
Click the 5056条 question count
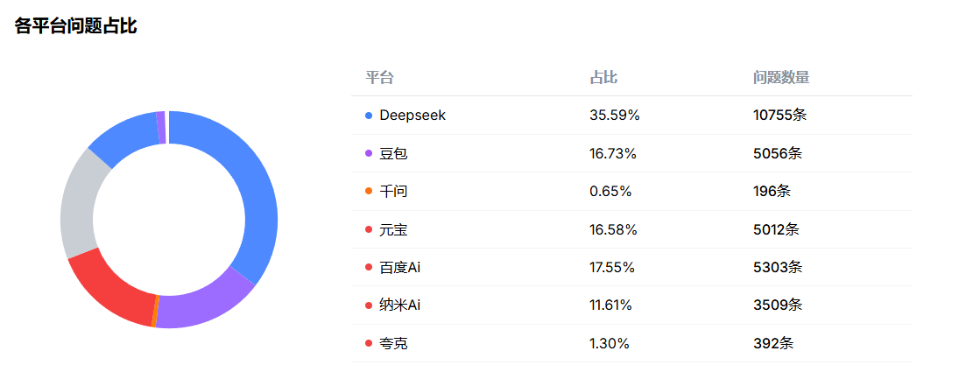(x=777, y=153)
